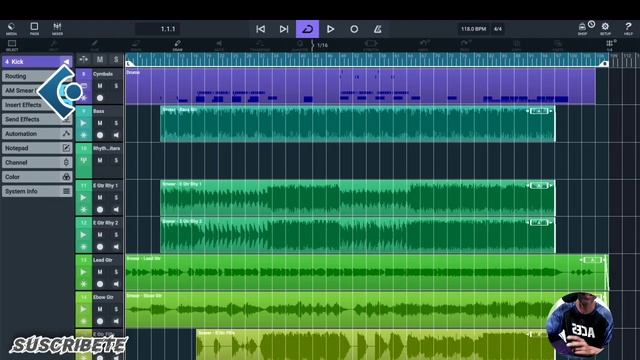Click the Record button in the transport
The image size is (640, 360).
pyautogui.click(x=354, y=29)
